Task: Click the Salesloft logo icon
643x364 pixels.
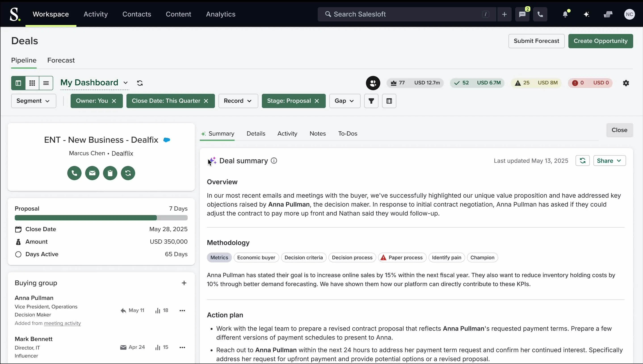Action: pos(15,14)
